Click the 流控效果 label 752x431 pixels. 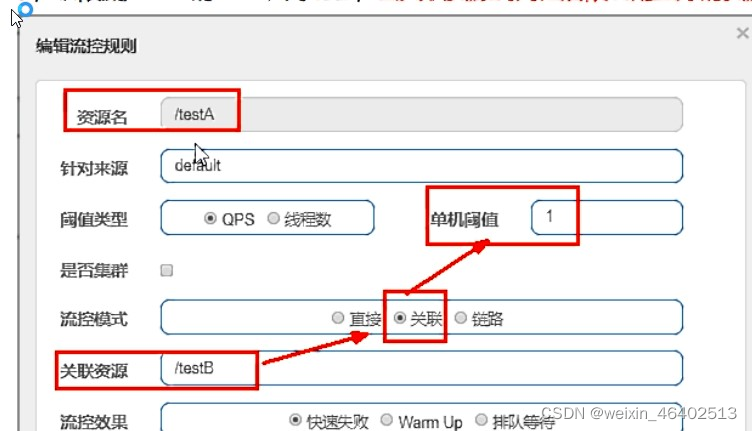pos(94,422)
